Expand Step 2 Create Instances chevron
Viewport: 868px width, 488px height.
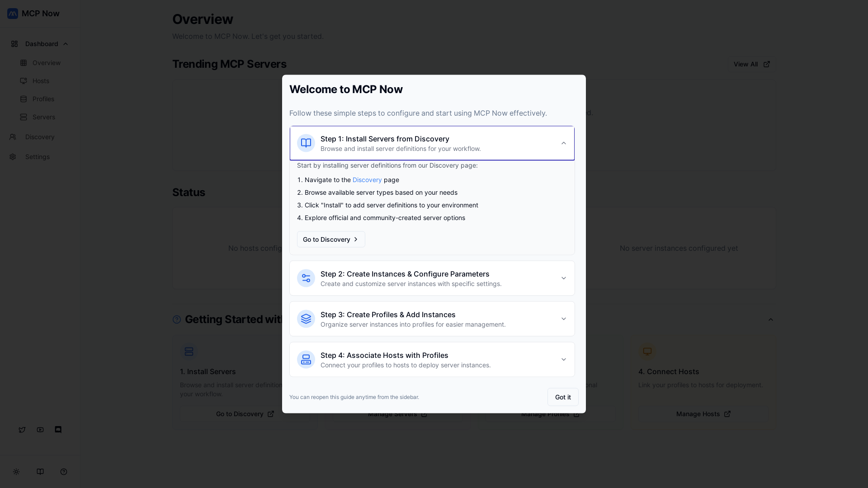pyautogui.click(x=564, y=278)
